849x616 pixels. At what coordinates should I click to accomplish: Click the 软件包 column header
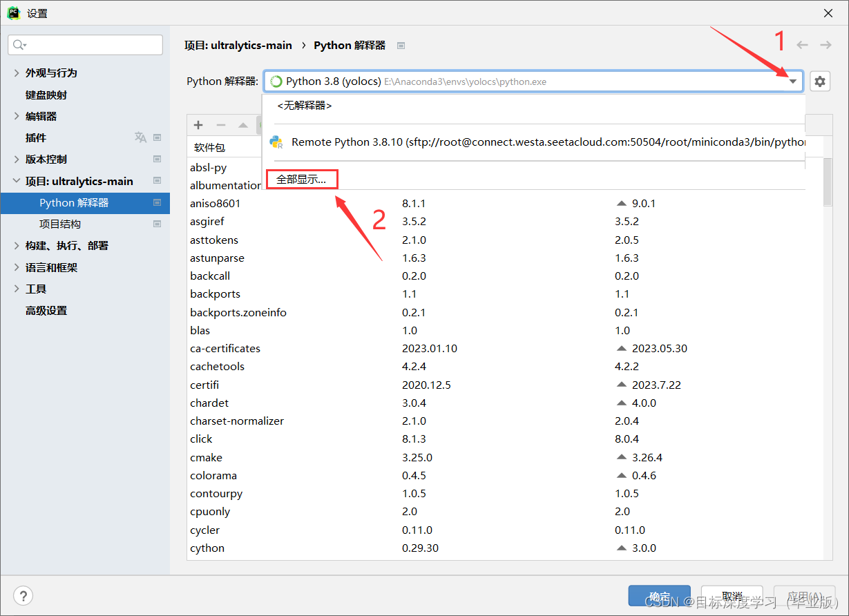point(209,147)
